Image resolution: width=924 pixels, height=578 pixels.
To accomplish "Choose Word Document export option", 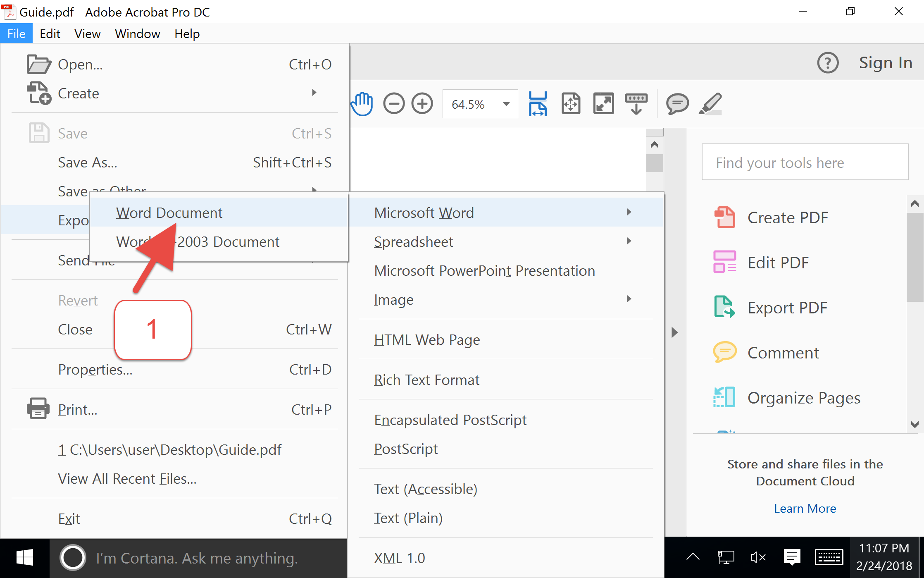I will [219, 213].
